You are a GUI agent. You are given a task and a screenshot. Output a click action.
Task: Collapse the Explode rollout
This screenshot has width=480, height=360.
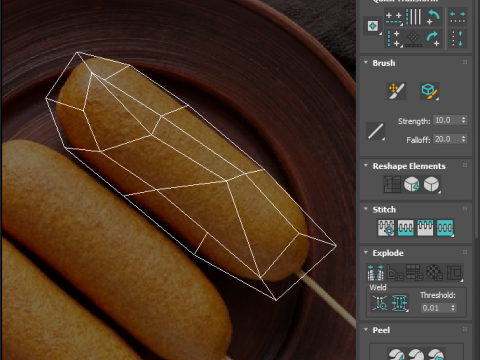tap(366, 252)
